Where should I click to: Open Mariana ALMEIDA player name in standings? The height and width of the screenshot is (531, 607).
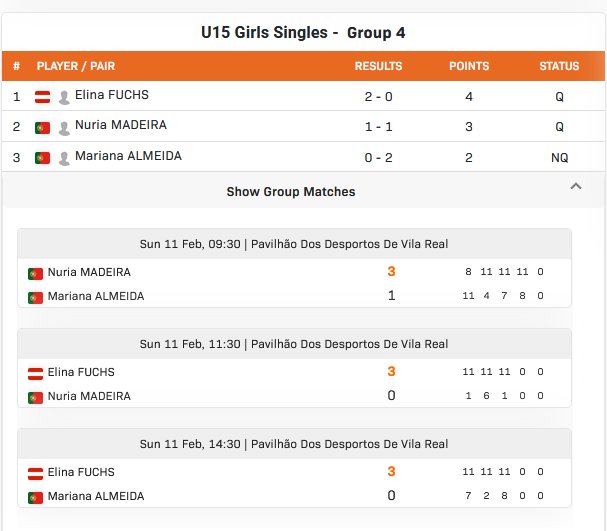pos(128,156)
